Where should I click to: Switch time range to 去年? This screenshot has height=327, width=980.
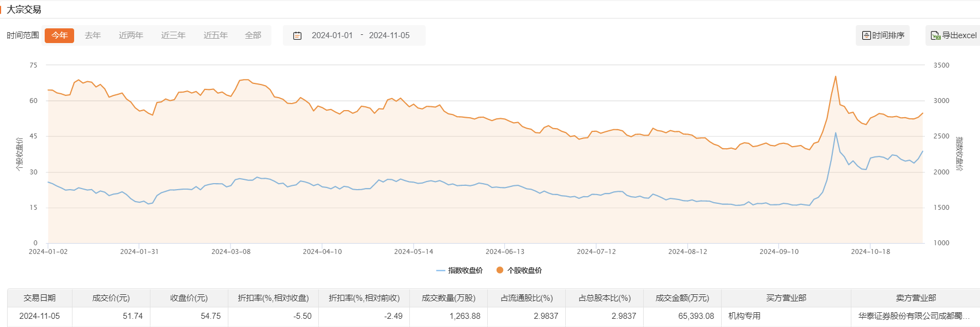(93, 35)
